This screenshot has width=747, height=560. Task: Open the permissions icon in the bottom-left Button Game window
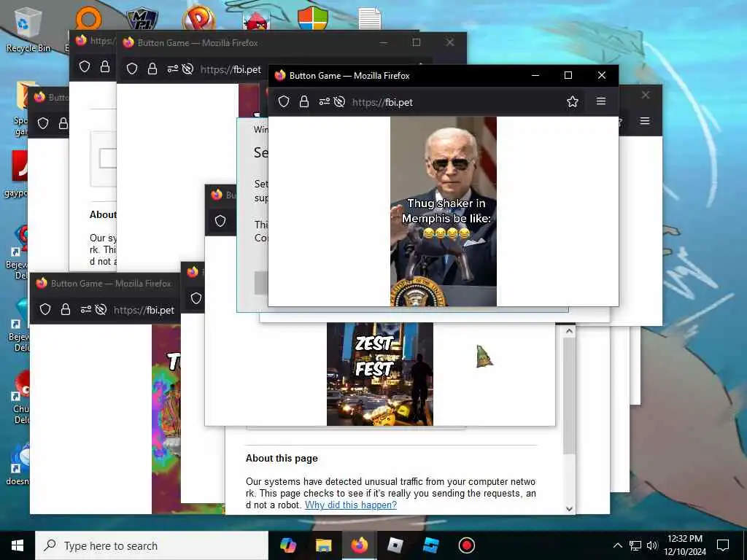86,309
